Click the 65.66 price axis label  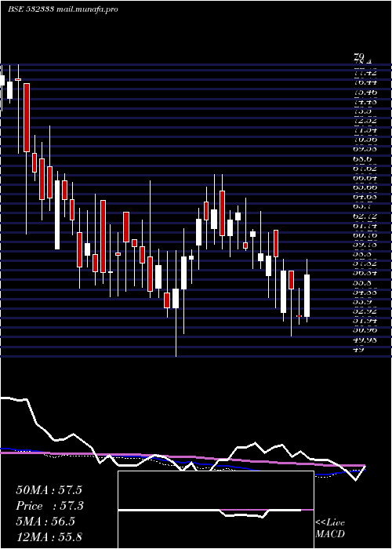point(365,187)
